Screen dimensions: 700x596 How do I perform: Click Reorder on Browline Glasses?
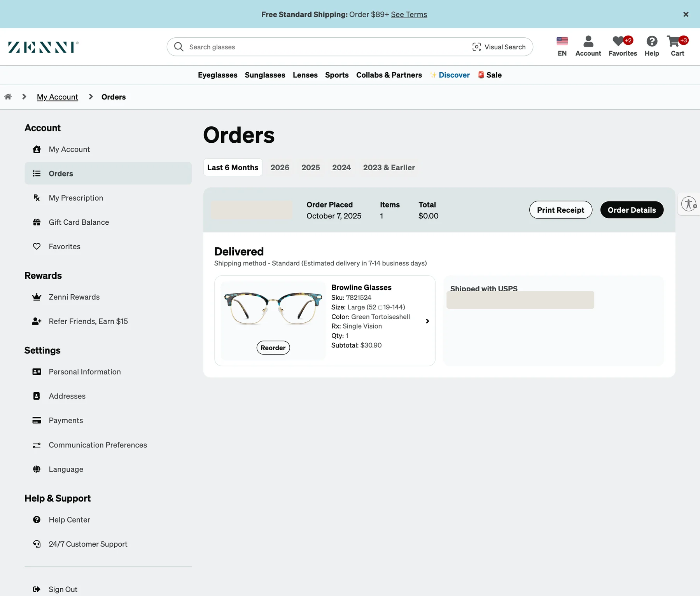click(x=273, y=348)
